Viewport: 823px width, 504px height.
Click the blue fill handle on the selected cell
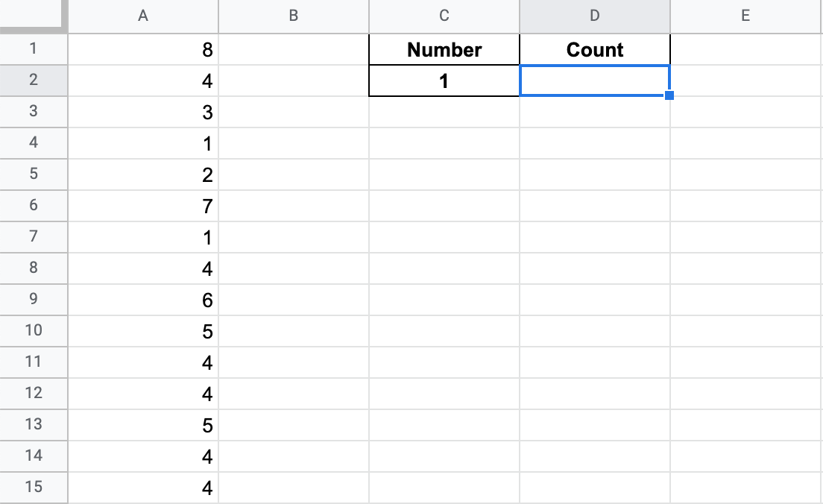(669, 96)
